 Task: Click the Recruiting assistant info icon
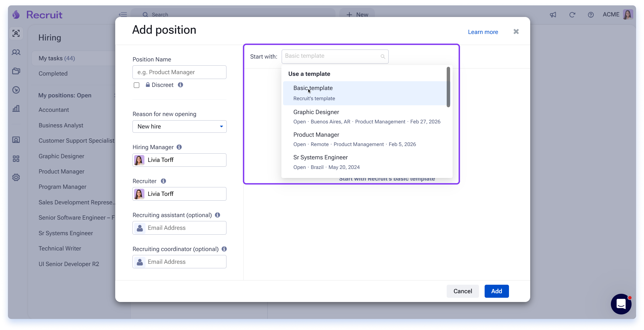(217, 215)
